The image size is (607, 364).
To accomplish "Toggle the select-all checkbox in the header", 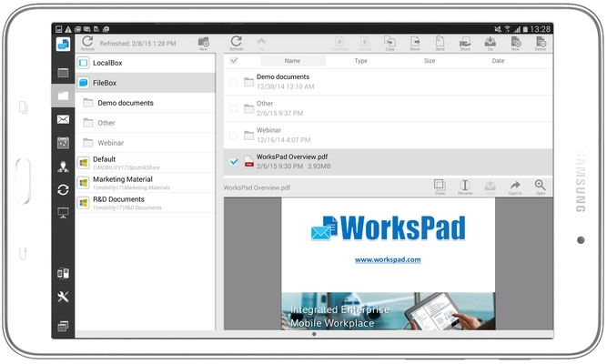I will (234, 60).
